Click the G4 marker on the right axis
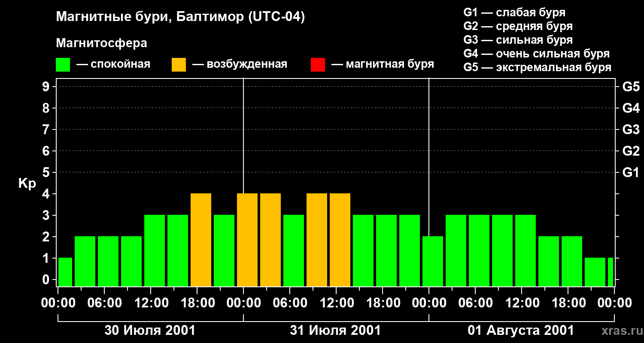This screenshot has height=343, width=644. click(x=631, y=108)
